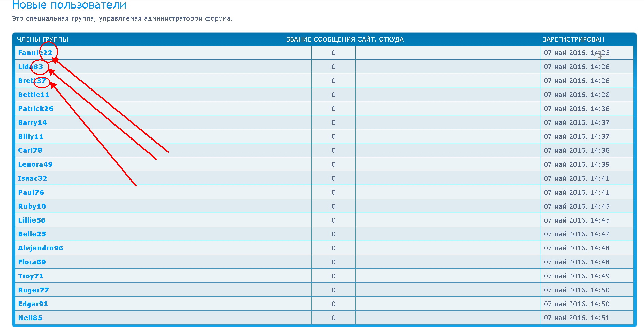
Task: Open the Patrick26 user profile
Action: pos(36,109)
